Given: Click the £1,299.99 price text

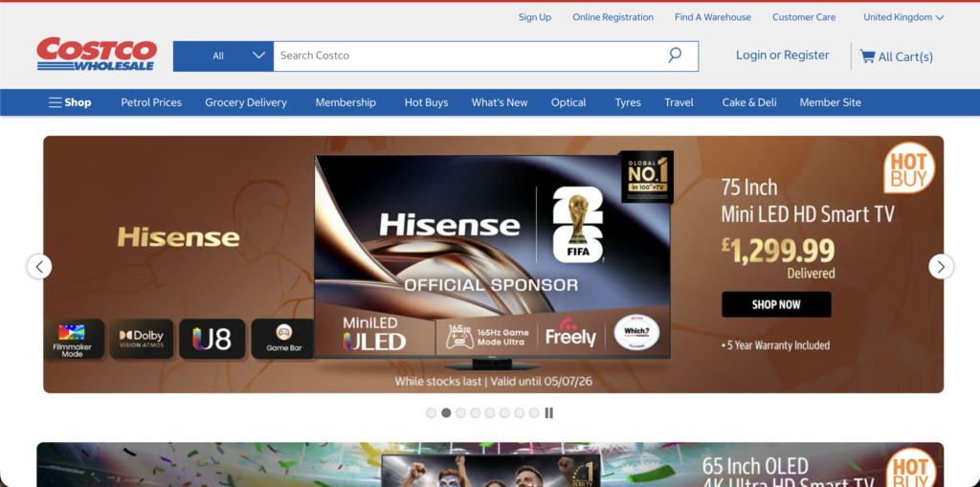Looking at the screenshot, I should pos(778,252).
